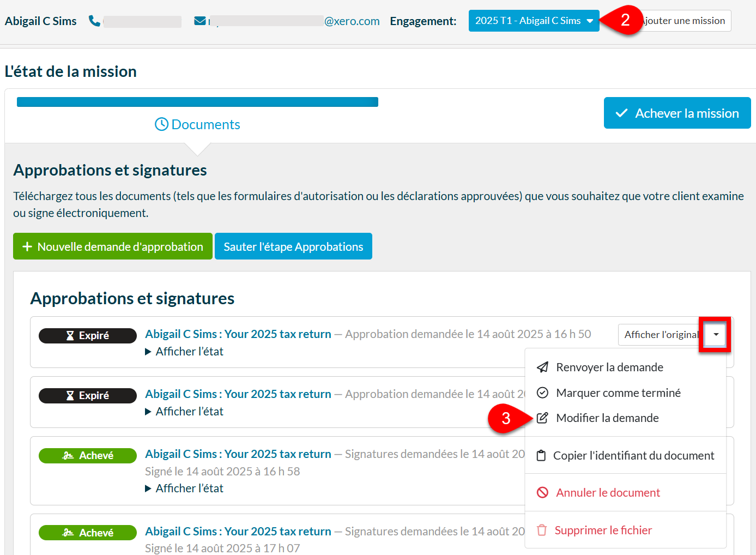The width and height of the screenshot is (756, 555).
Task: Expand Afficher l'état on first expired request
Action: [x=184, y=352]
